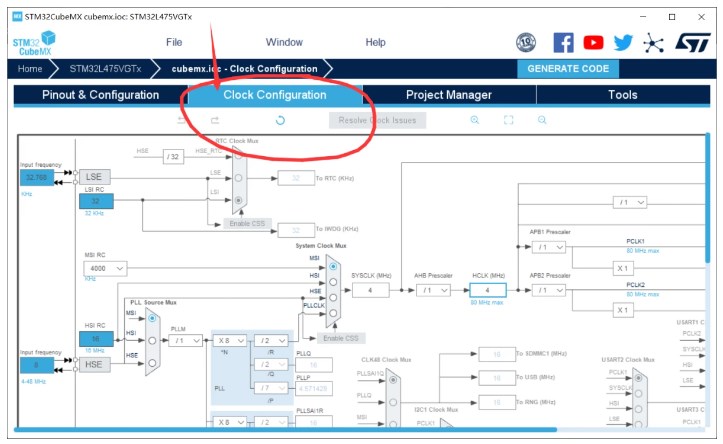Open the AHB Prescaler dropdown
Screen dimensions: 723x444
433,290
